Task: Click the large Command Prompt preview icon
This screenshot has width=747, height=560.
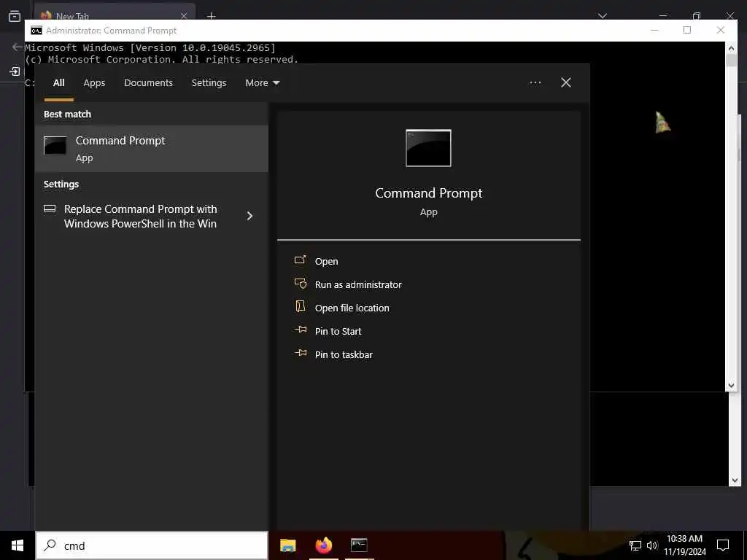Action: click(428, 148)
